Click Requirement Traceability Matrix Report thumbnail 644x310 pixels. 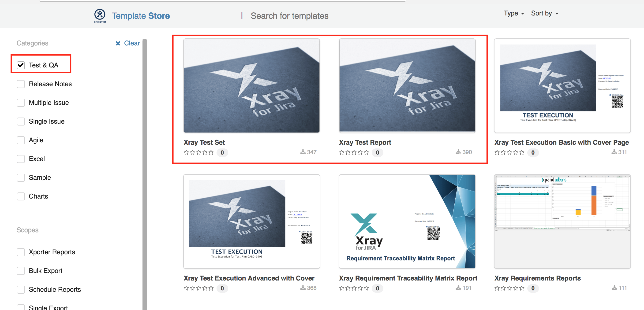pyautogui.click(x=407, y=221)
